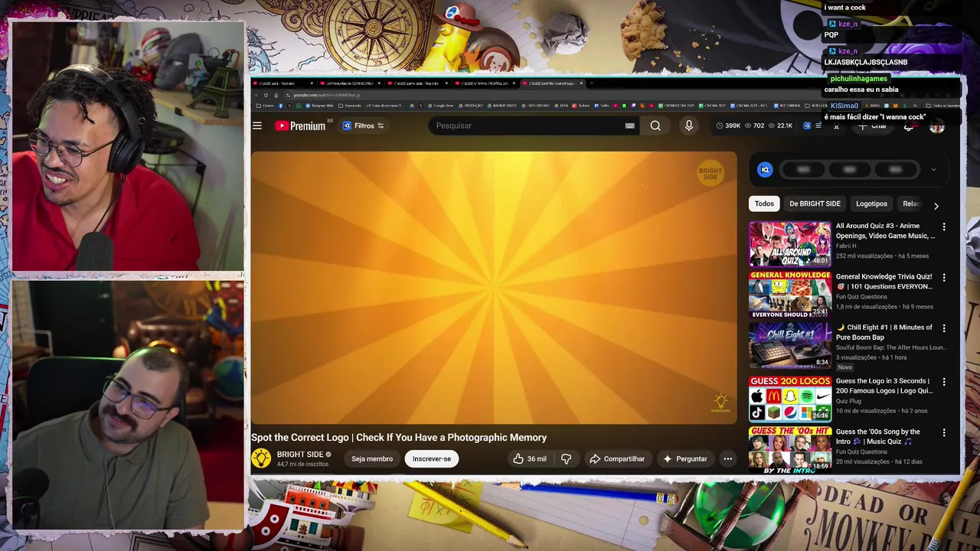The width and height of the screenshot is (980, 551).
Task: Open the Guess 200 Logos 26:16 thumbnail
Action: 789,399
